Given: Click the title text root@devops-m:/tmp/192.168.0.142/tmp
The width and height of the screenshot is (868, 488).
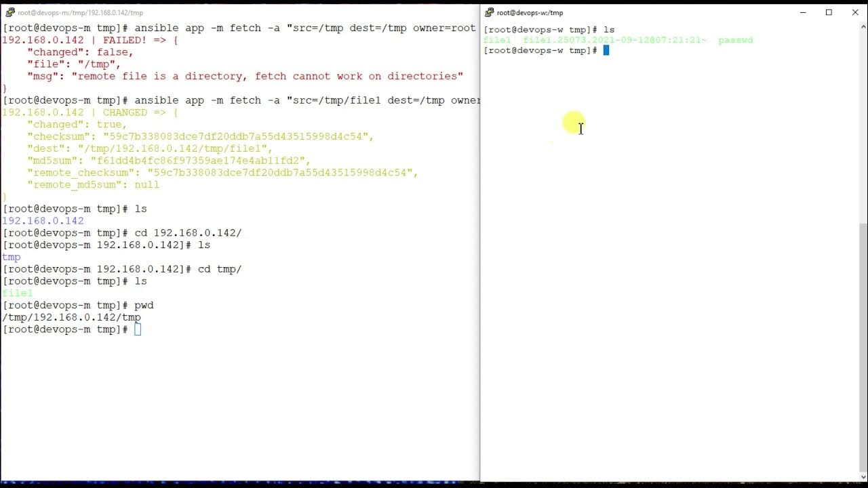Looking at the screenshot, I should point(80,12).
